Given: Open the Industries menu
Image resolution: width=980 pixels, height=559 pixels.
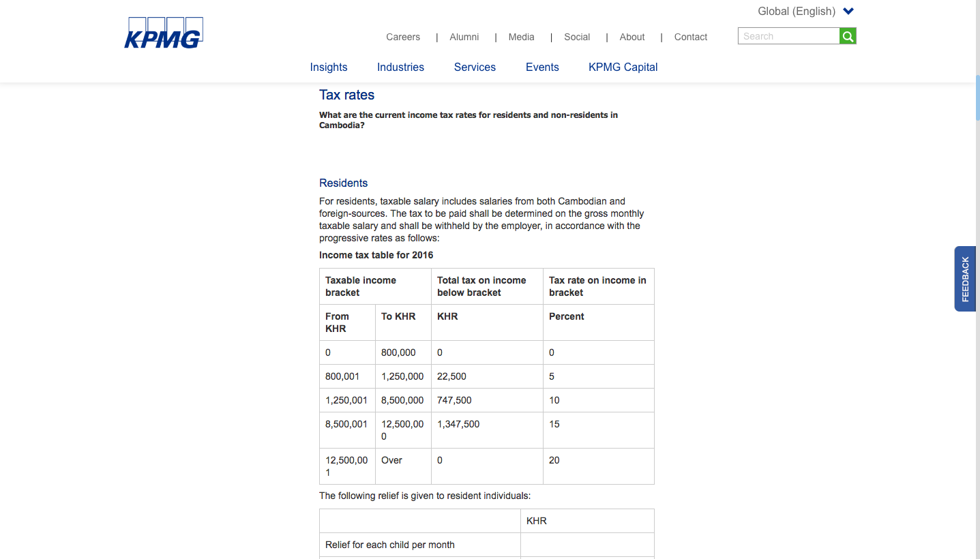Looking at the screenshot, I should point(400,67).
